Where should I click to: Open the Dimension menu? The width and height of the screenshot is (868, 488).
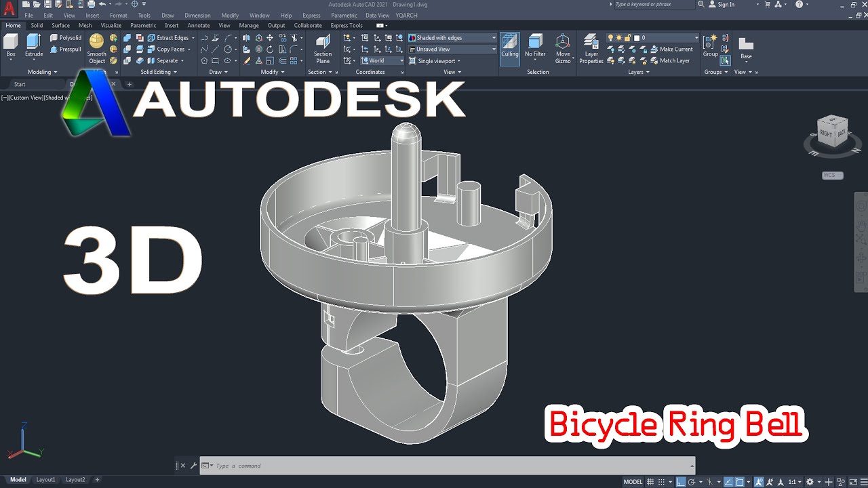pos(197,15)
